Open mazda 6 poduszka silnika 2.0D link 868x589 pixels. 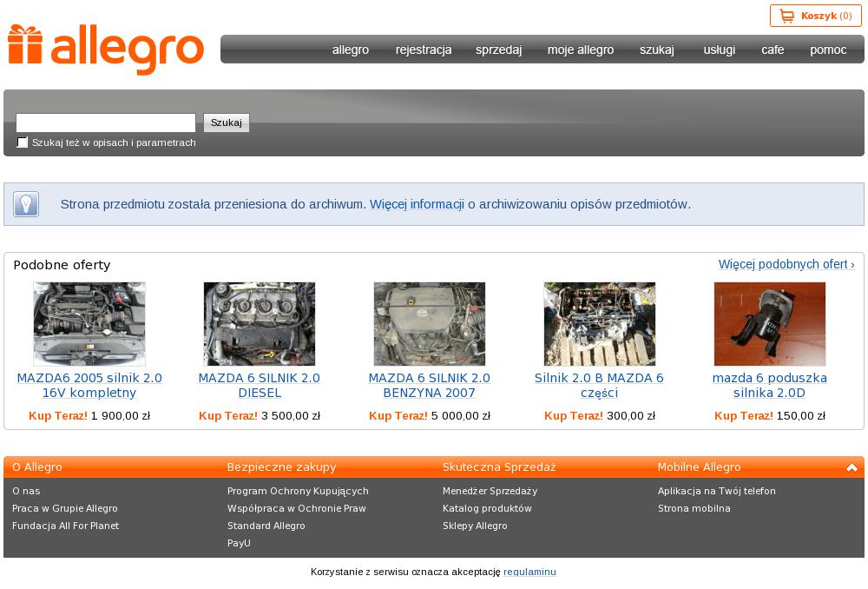(769, 385)
